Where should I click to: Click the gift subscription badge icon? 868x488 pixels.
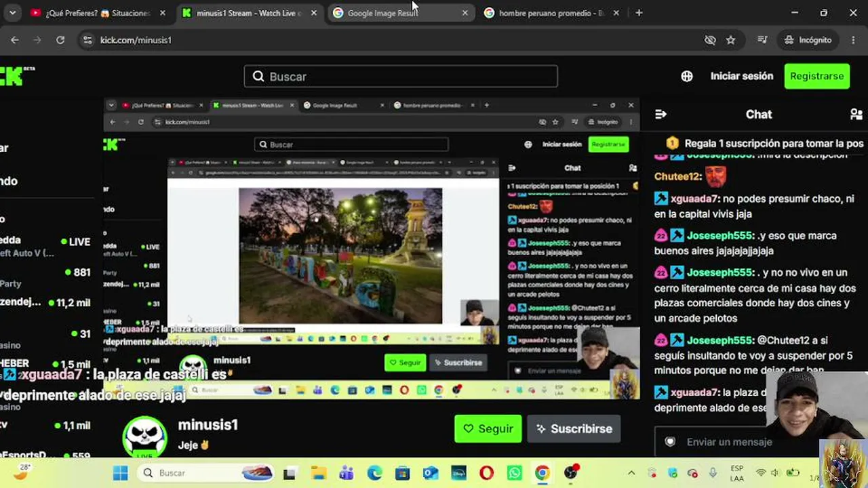click(x=672, y=144)
